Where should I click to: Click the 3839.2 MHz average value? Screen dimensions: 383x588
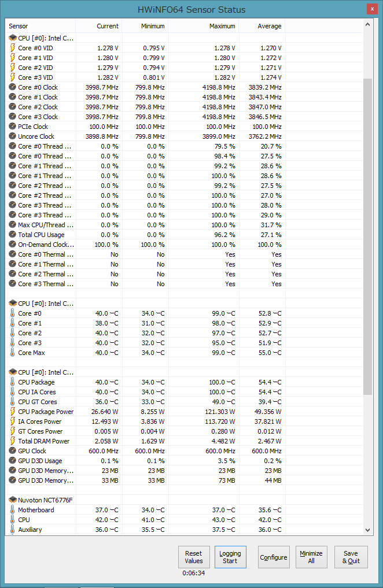(265, 87)
